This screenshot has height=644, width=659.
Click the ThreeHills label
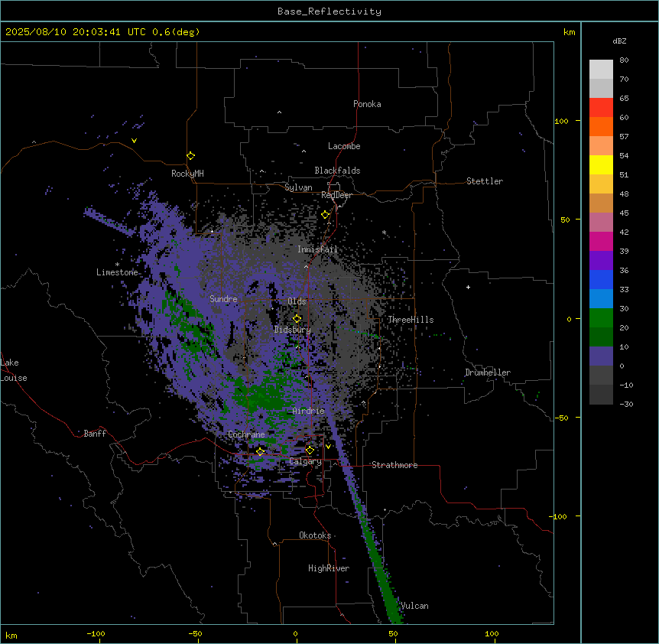point(411,320)
